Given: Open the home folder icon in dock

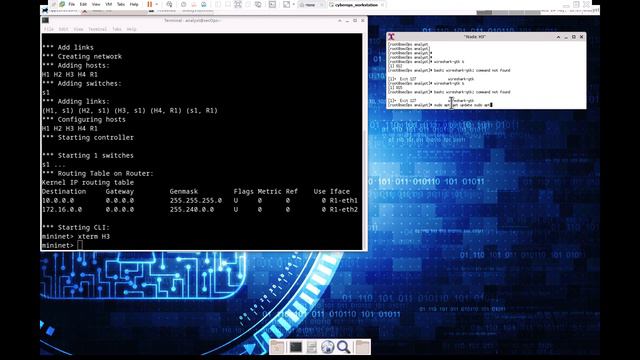Looking at the screenshot, I should (277, 347).
